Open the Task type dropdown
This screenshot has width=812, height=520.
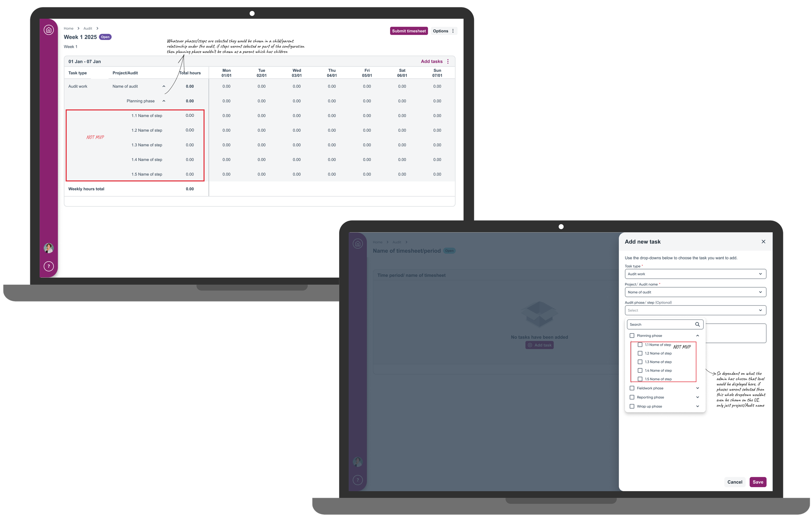point(695,274)
